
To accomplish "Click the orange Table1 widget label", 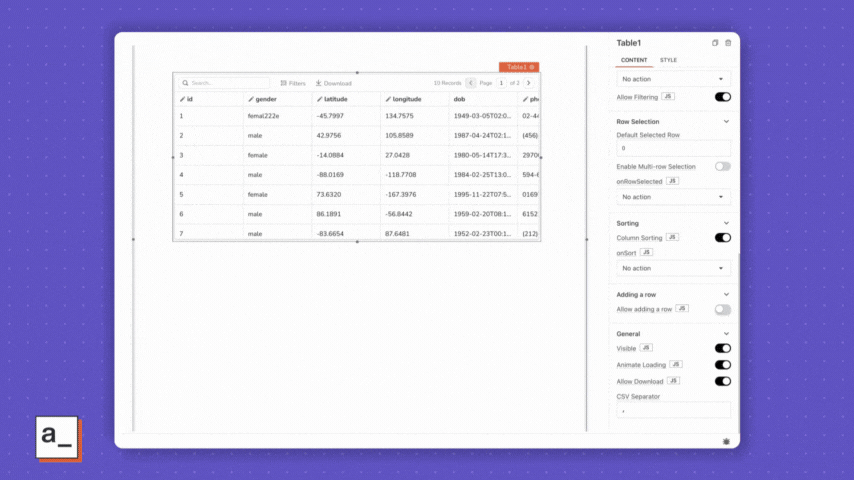I will point(519,67).
